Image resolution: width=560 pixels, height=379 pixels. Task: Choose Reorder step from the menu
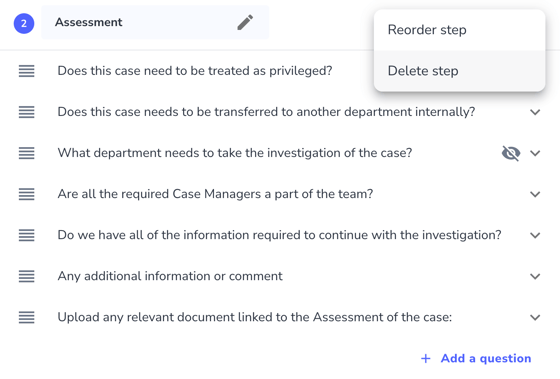(x=459, y=30)
